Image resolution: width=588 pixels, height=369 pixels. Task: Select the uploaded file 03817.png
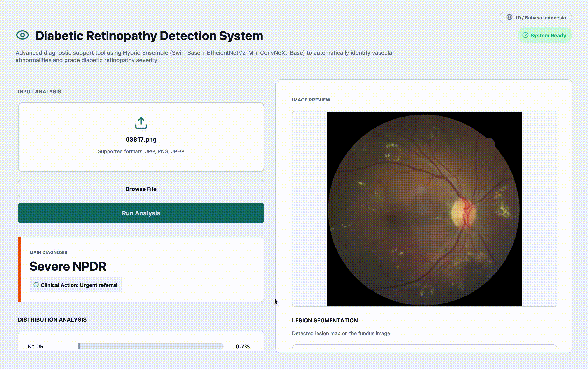pos(141,139)
